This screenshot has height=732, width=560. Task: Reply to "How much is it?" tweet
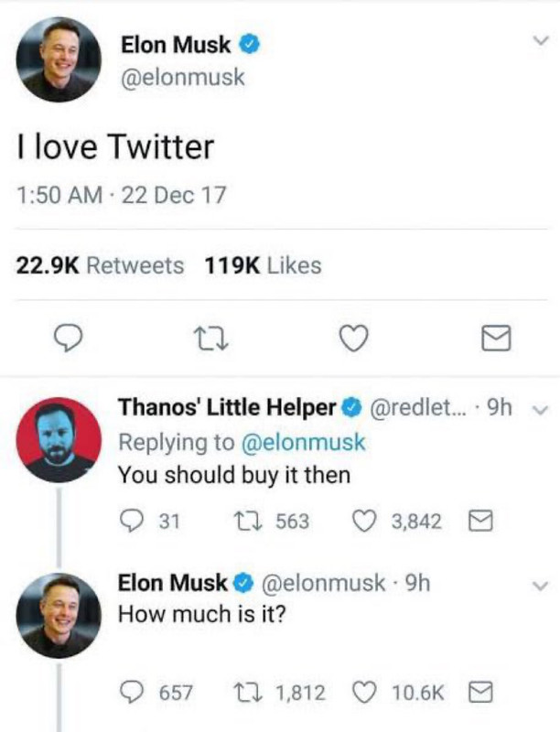[132, 692]
